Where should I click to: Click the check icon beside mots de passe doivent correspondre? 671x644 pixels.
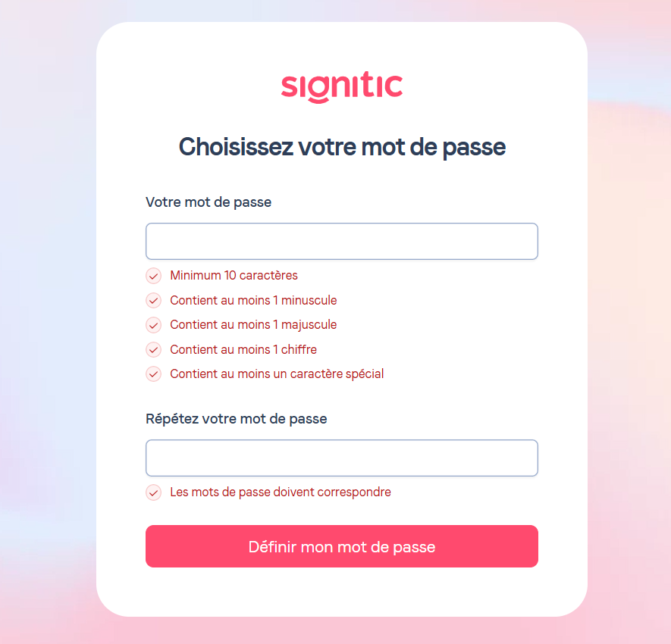point(154,492)
